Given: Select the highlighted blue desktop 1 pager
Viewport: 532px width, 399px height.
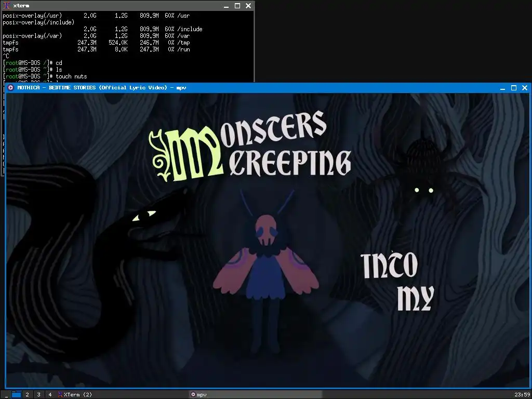Looking at the screenshot, I should (x=16, y=394).
